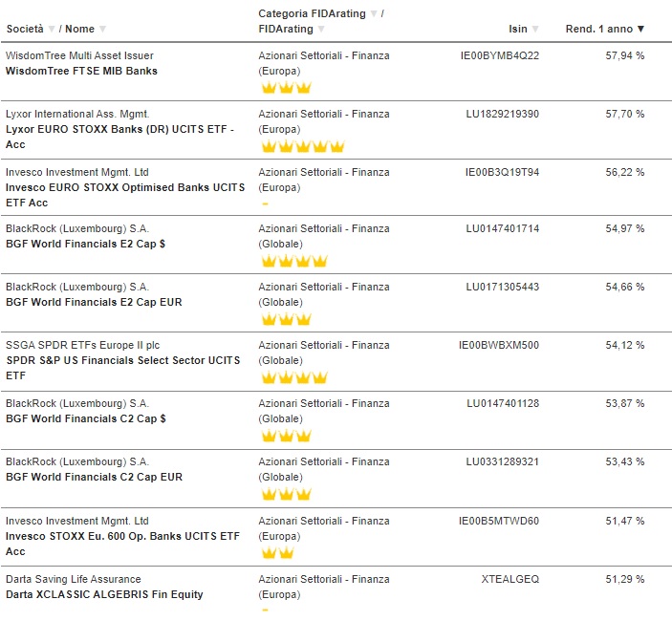Select return value 51,29 %
Image resolution: width=672 pixels, height=621 pixels.
click(x=625, y=579)
